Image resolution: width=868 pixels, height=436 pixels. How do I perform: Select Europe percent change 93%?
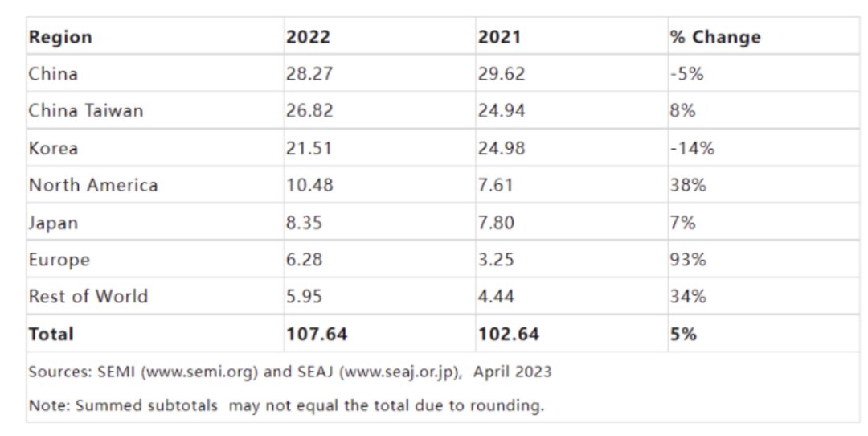click(687, 259)
